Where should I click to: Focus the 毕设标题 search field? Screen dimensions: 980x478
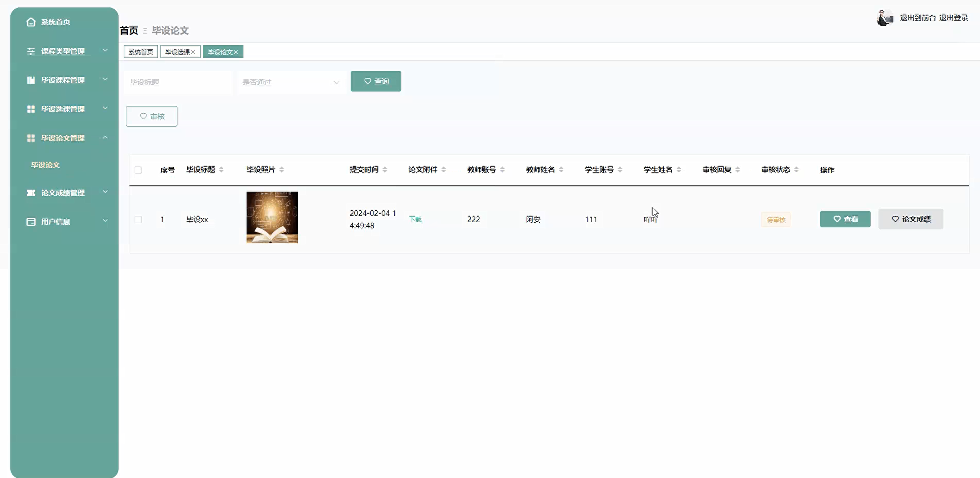(178, 82)
